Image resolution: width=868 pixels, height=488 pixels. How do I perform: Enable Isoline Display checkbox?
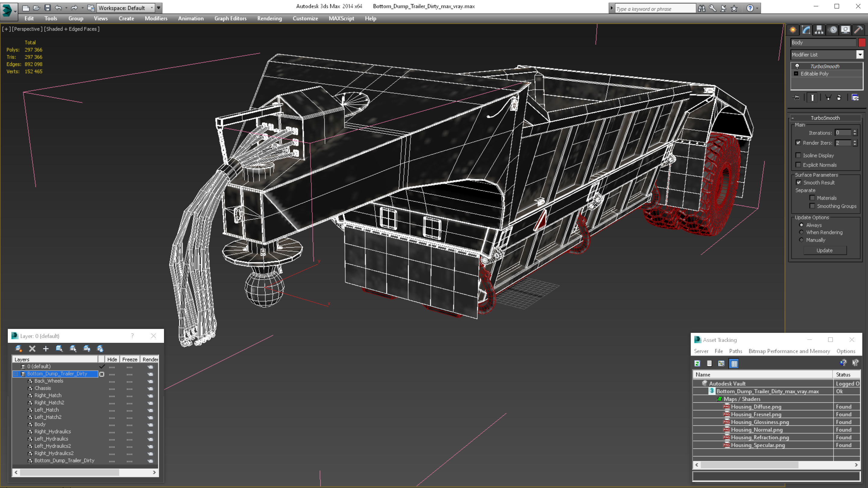pyautogui.click(x=798, y=155)
